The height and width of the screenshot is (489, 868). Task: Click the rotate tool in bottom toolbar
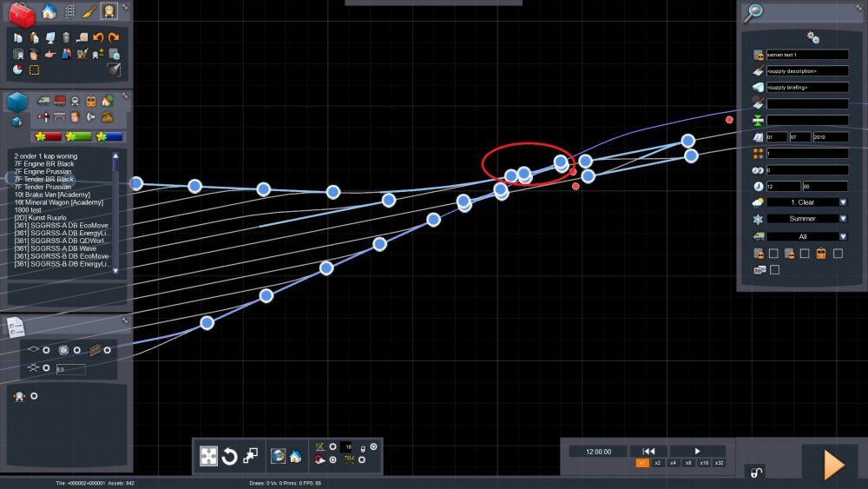[x=230, y=456]
